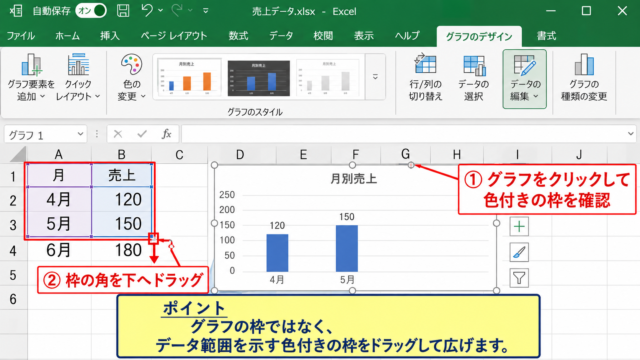
Task: Click the 5月 bar in the chart
Action: coord(347,248)
